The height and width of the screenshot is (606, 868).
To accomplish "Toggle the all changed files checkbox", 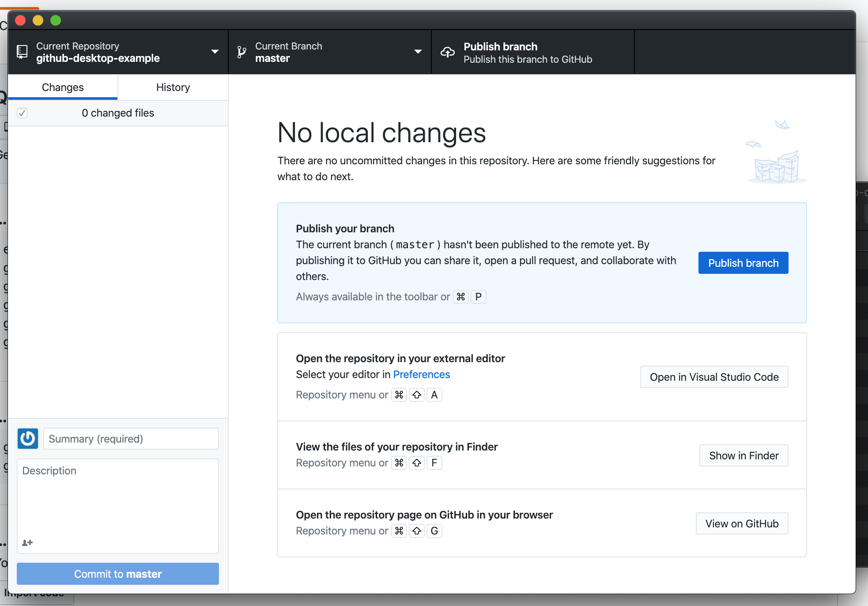I will 22,113.
